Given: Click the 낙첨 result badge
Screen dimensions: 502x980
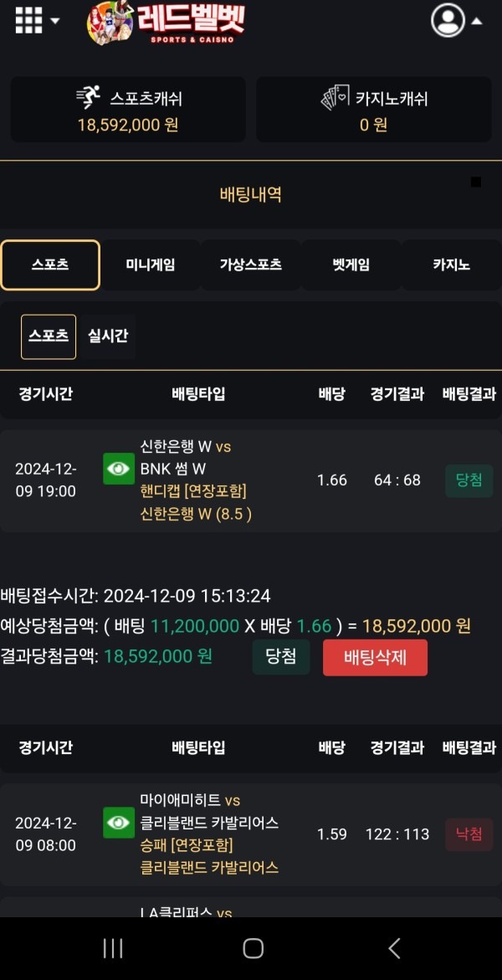Looking at the screenshot, I should pyautogui.click(x=468, y=834).
